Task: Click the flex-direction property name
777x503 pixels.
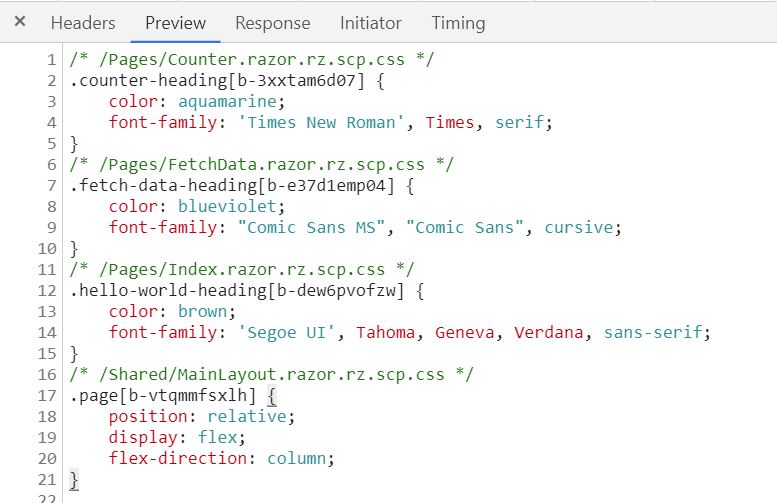Action: (x=177, y=458)
